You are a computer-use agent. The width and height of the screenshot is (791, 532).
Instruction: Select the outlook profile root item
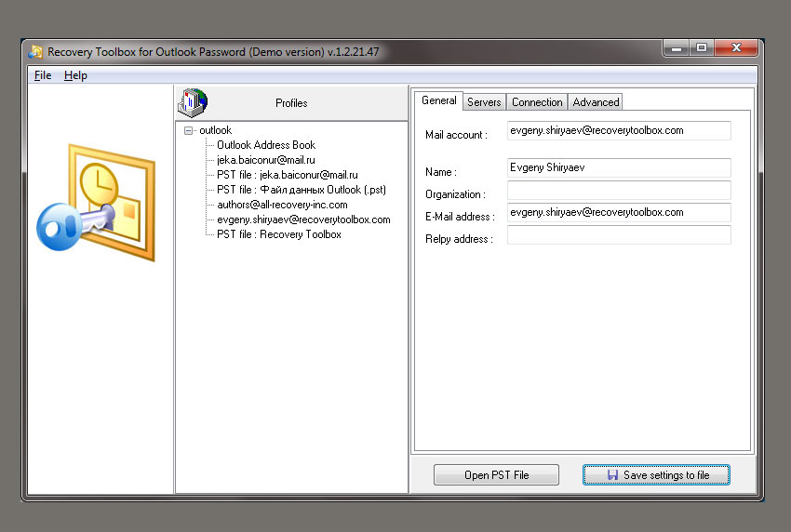tap(215, 130)
